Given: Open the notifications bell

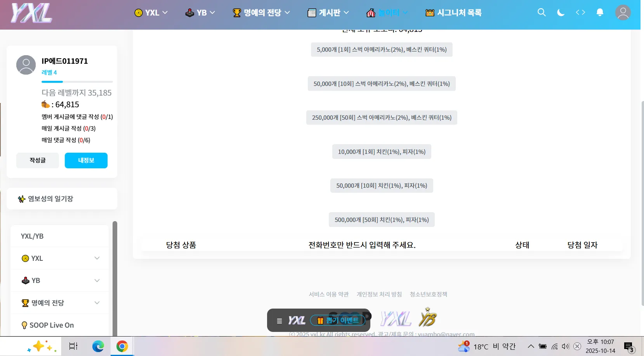Looking at the screenshot, I should click(x=600, y=12).
